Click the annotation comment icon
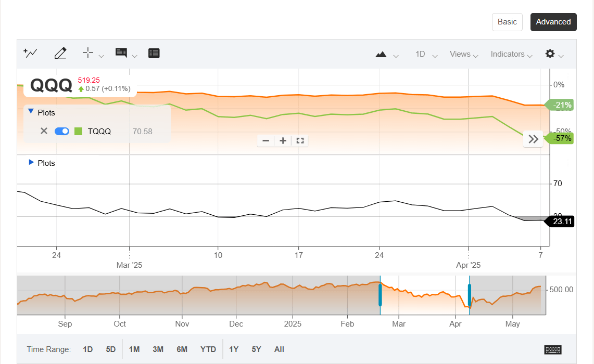The image size is (594, 364). [x=121, y=53]
